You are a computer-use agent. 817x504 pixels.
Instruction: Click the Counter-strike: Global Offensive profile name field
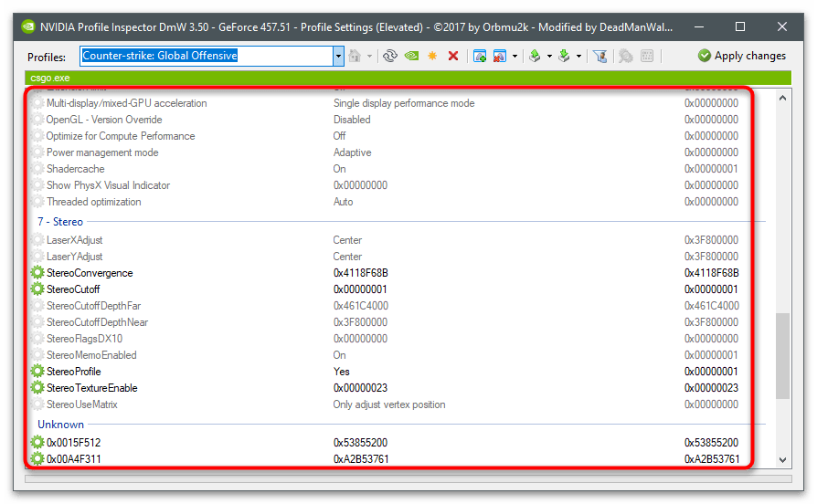(x=207, y=56)
